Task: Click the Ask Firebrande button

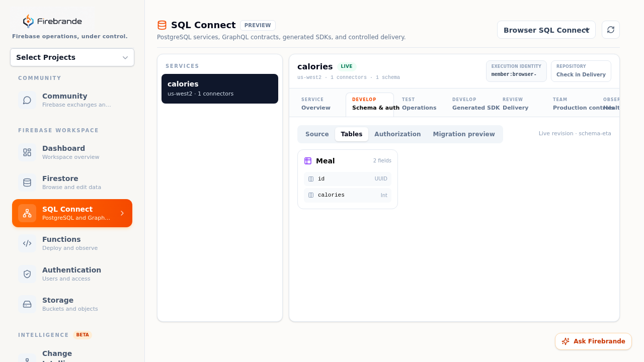Action: coord(593,341)
